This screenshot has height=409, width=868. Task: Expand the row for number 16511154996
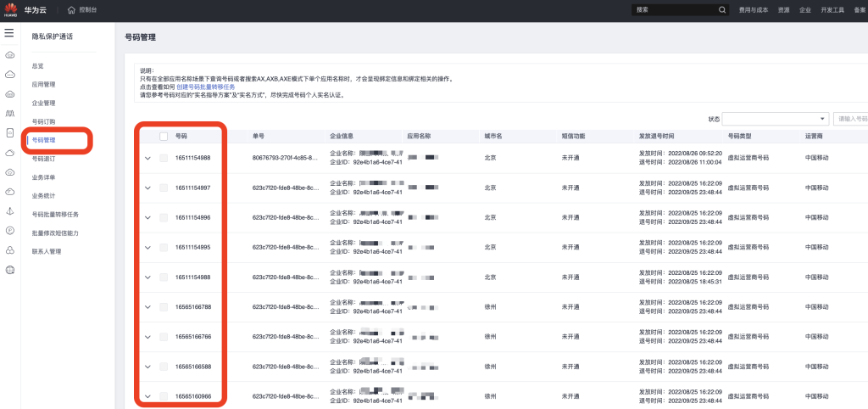(147, 217)
